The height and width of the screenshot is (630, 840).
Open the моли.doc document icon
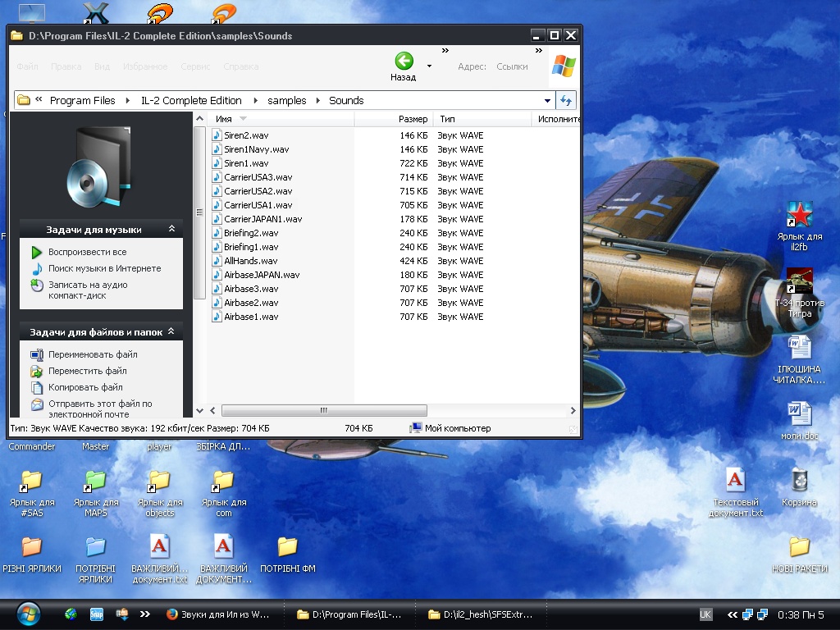click(799, 413)
